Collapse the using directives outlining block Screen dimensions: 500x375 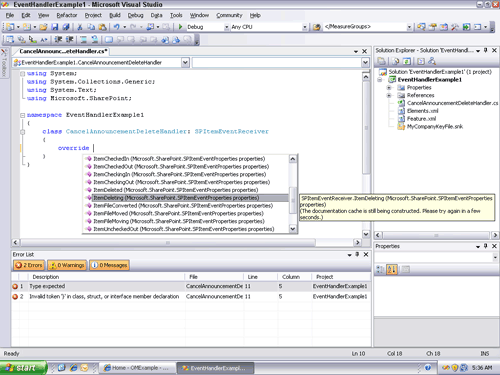(23, 74)
